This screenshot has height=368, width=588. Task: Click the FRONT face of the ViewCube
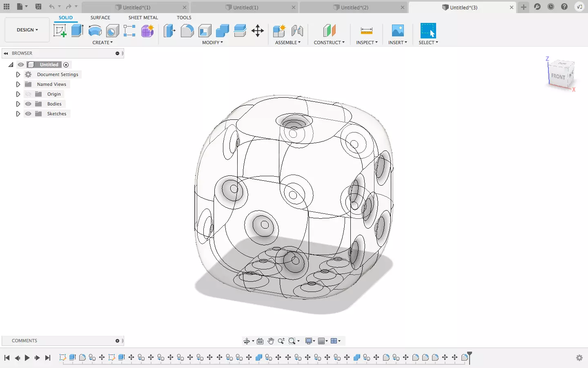(x=558, y=76)
